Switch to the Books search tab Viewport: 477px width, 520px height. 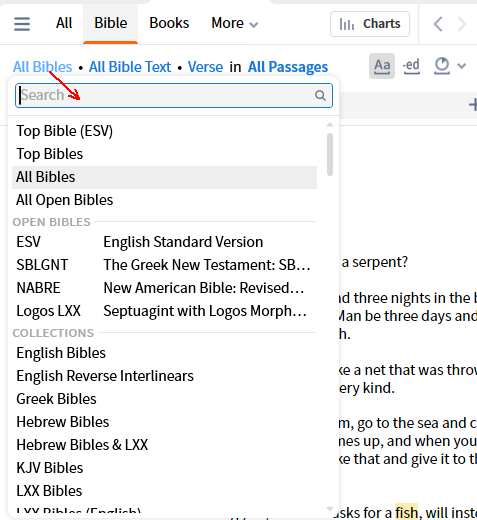pyautogui.click(x=169, y=23)
